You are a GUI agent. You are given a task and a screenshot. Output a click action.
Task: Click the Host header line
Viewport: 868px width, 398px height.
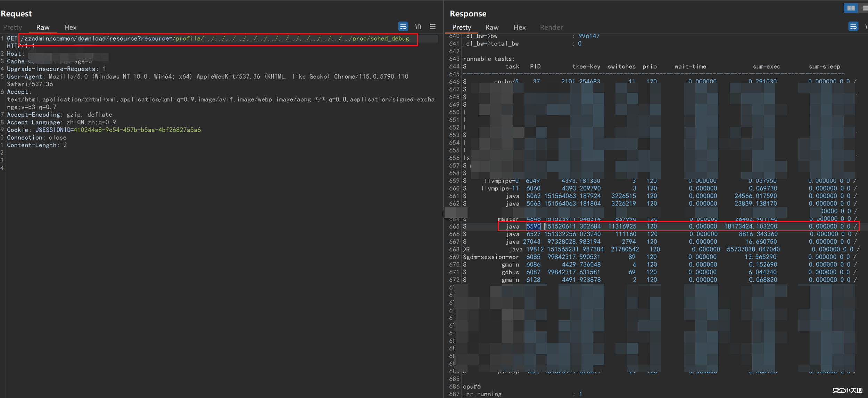(16, 54)
